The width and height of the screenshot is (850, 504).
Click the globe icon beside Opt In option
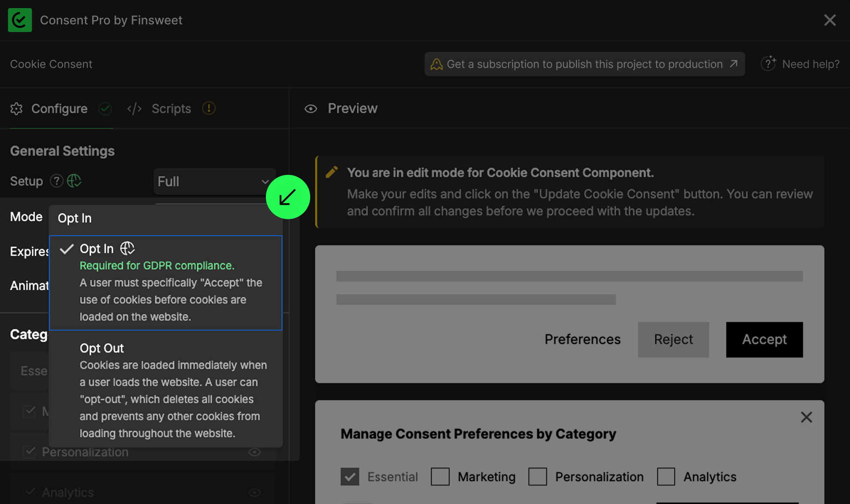tap(127, 248)
